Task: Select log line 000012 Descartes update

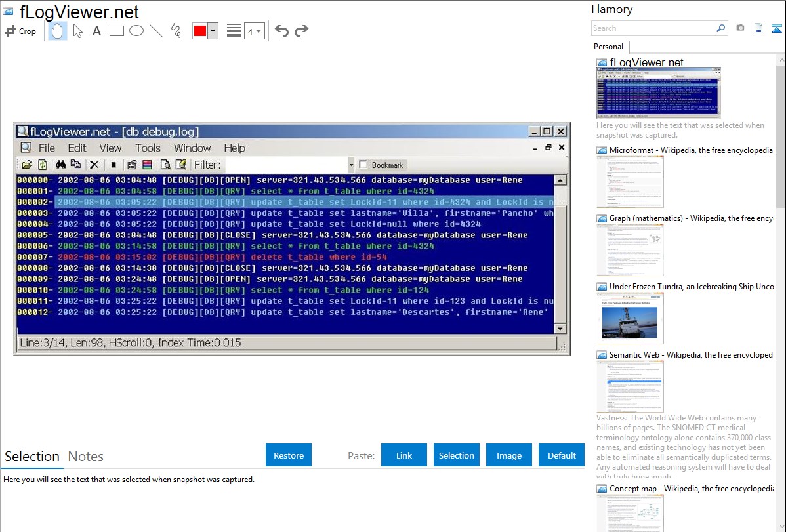Action: tap(283, 312)
